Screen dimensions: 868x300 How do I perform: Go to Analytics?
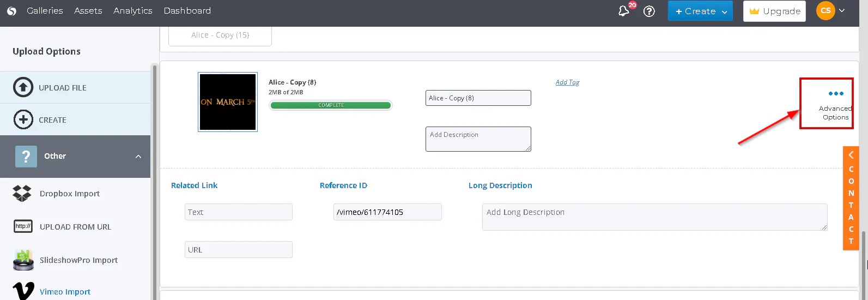[132, 11]
